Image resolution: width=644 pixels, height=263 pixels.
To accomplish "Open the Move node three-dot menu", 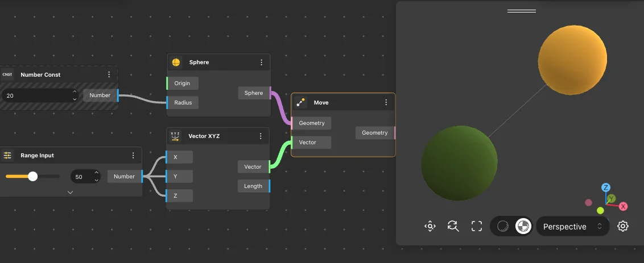I will point(386,103).
